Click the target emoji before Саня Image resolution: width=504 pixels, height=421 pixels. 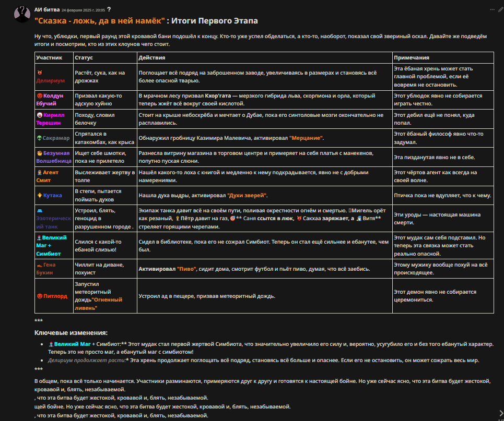pyautogui.click(x=233, y=219)
